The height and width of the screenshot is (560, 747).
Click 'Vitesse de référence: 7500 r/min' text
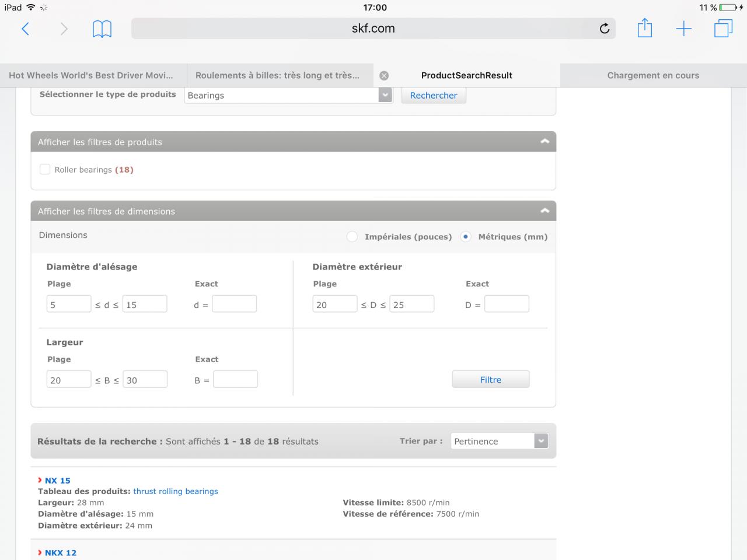[x=411, y=514]
